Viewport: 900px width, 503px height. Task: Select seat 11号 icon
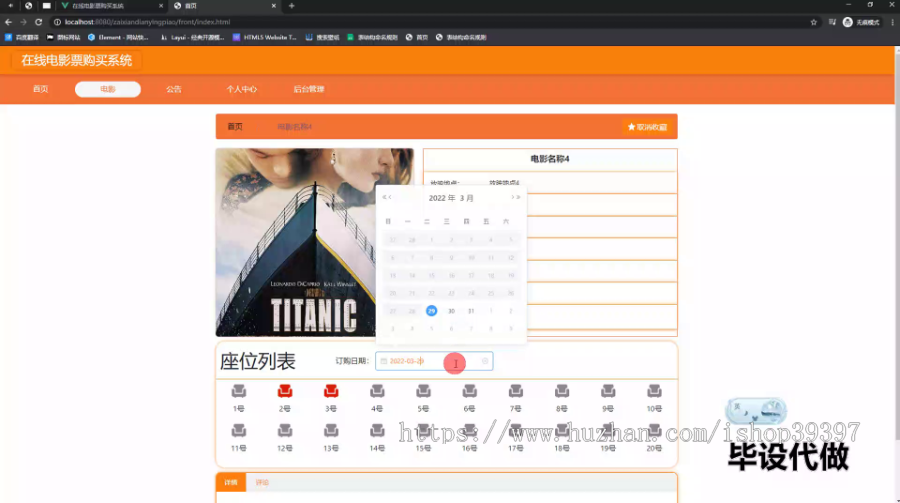239,430
